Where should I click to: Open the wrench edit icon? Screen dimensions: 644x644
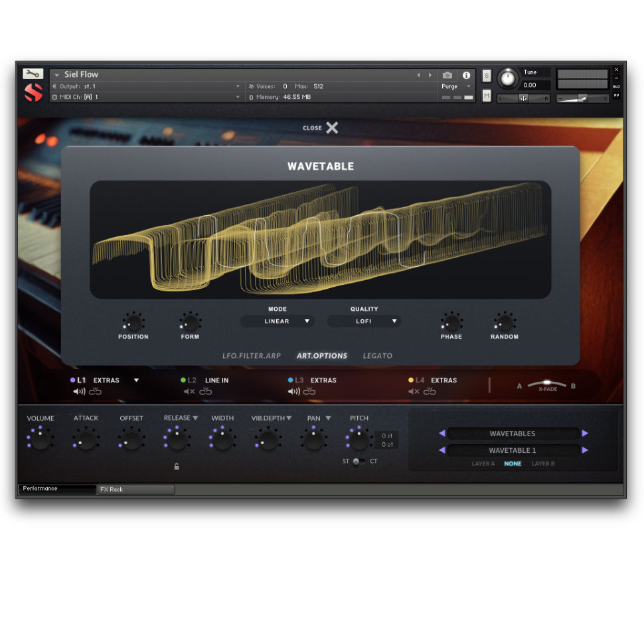35,74
